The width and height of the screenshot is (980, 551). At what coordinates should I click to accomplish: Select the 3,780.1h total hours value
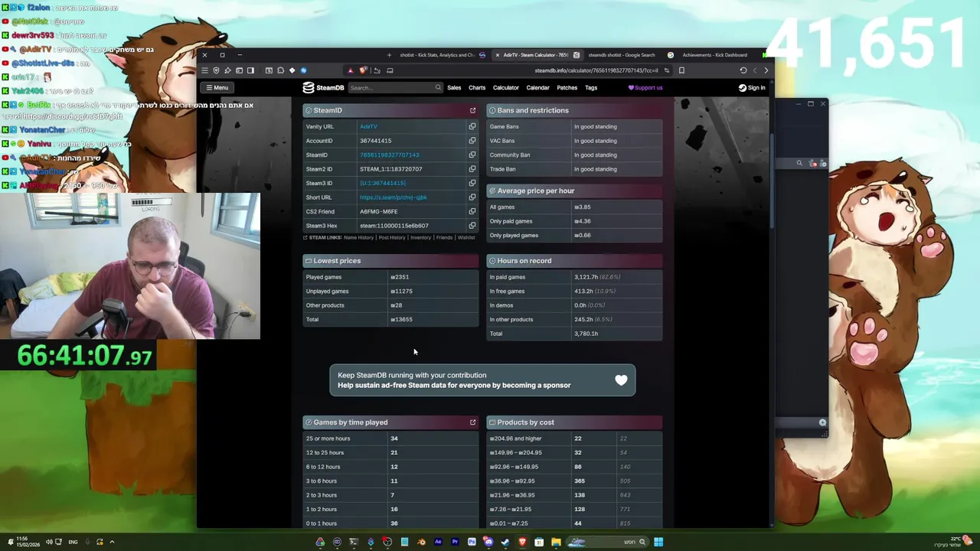click(x=586, y=334)
